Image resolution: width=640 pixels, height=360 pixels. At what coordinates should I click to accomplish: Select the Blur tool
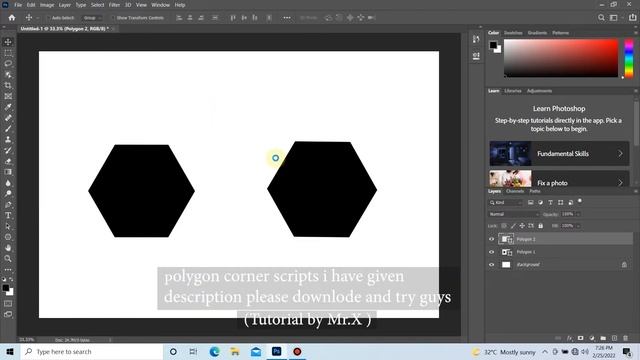pos(8,183)
